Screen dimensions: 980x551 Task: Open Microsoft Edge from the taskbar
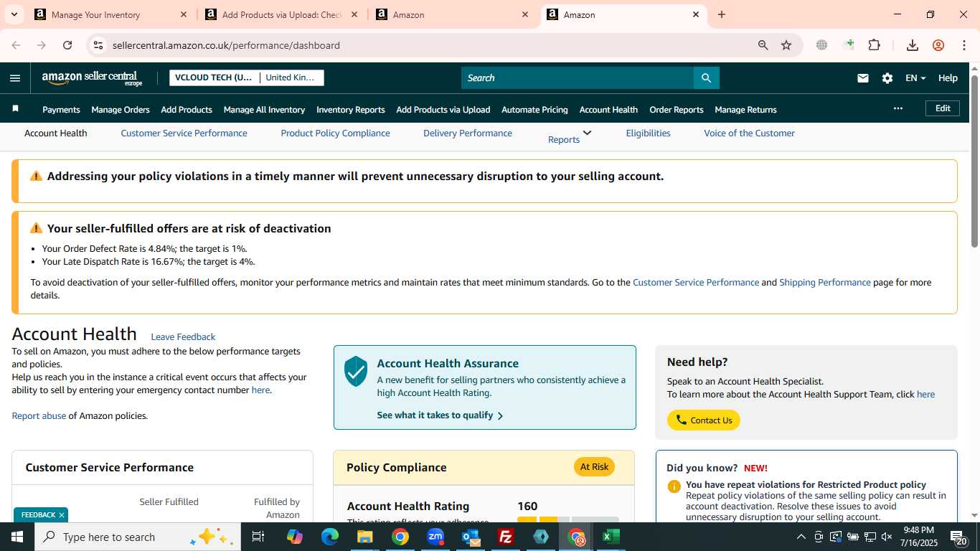point(330,537)
